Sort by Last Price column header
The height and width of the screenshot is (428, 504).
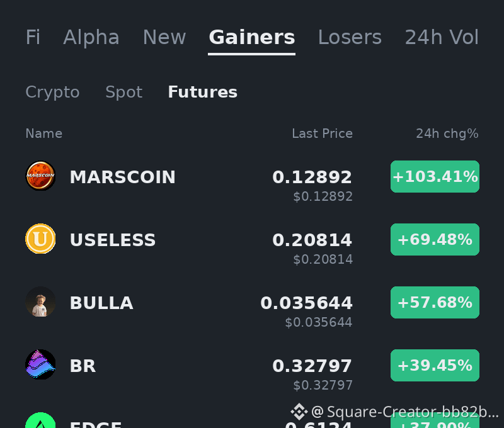(322, 133)
